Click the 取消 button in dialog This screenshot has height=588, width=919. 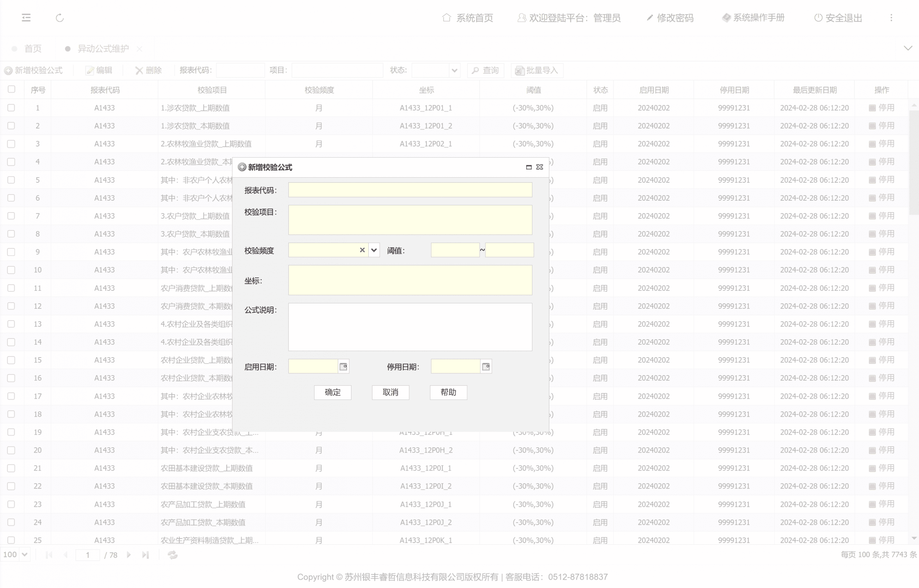(390, 392)
